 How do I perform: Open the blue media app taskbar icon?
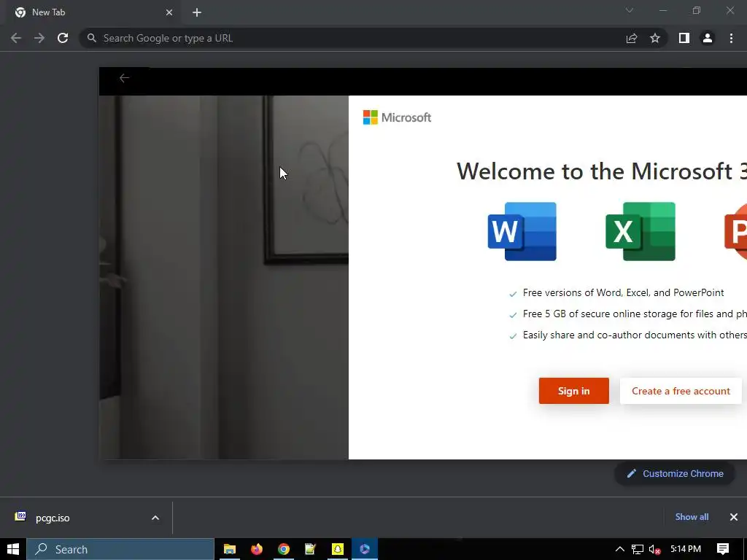(365, 549)
